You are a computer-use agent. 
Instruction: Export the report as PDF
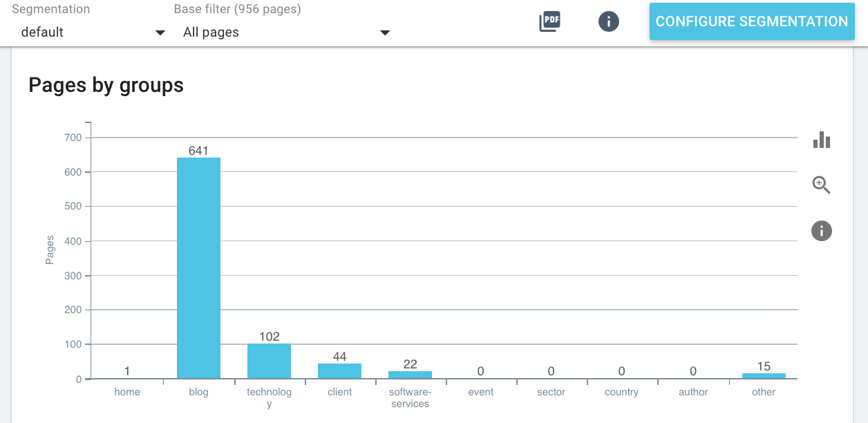[549, 21]
